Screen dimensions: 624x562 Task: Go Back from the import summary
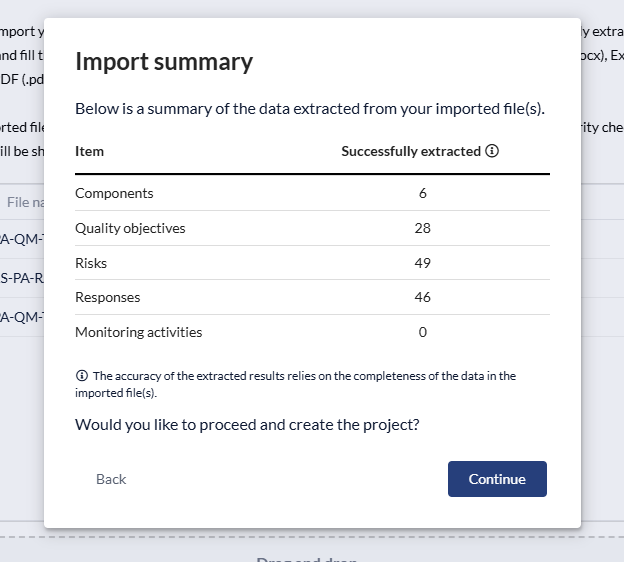coord(111,479)
